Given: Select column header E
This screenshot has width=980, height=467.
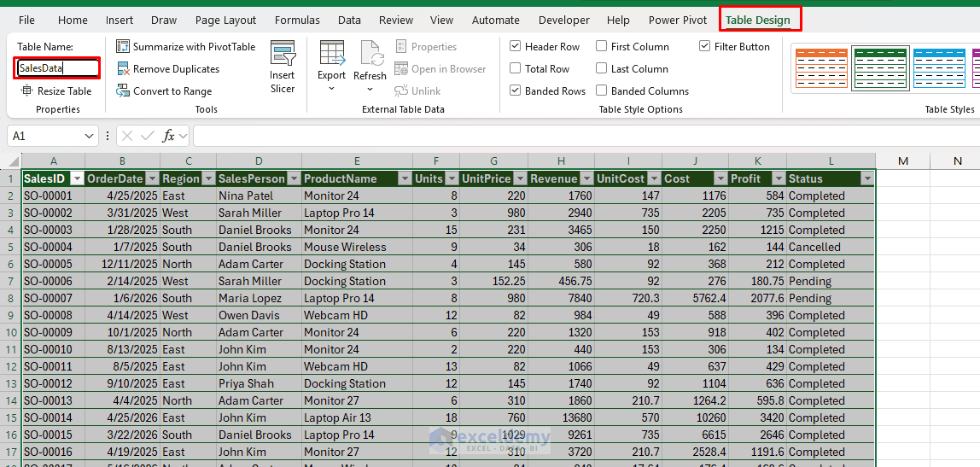Looking at the screenshot, I should point(357,161).
